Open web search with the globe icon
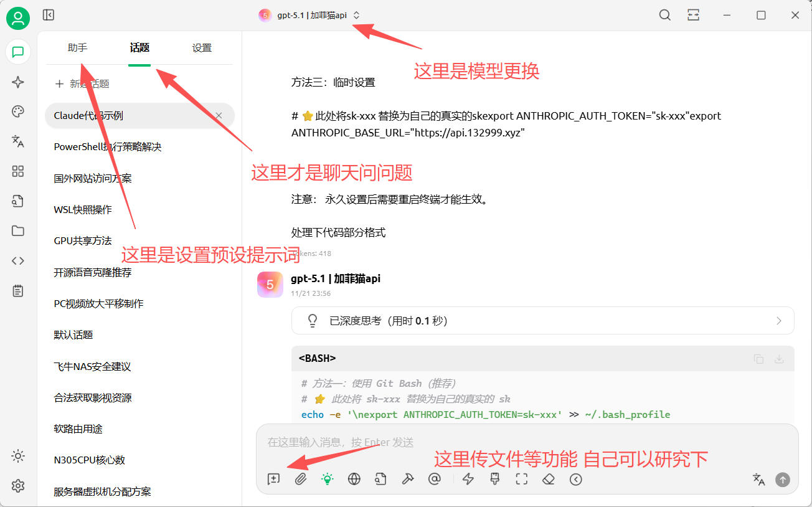The height and width of the screenshot is (507, 812). [354, 479]
